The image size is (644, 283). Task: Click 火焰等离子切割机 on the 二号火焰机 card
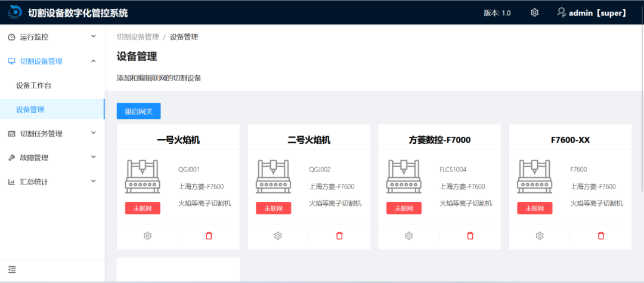335,203
